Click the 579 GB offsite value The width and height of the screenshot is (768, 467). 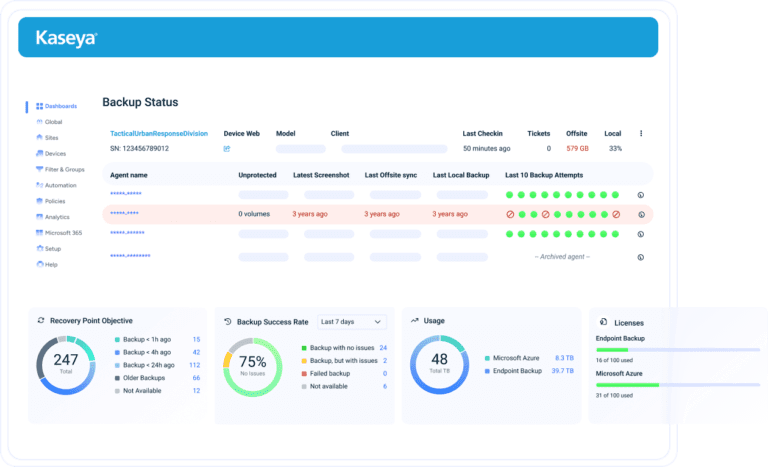tap(577, 148)
